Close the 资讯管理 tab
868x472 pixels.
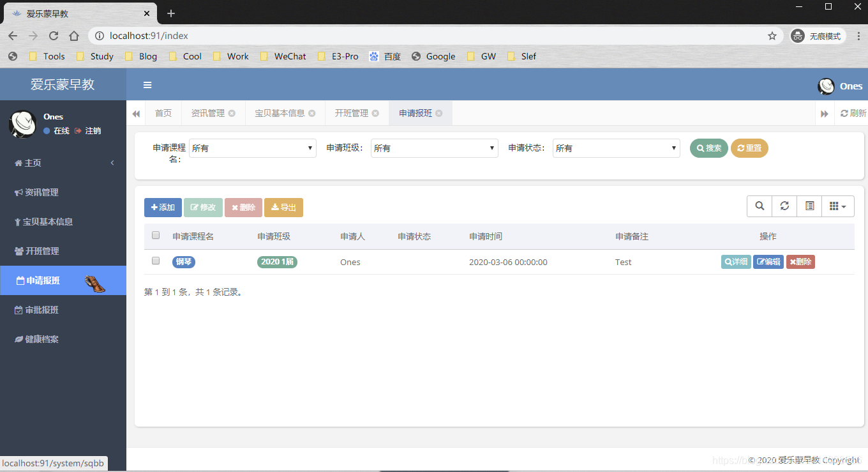pyautogui.click(x=232, y=113)
